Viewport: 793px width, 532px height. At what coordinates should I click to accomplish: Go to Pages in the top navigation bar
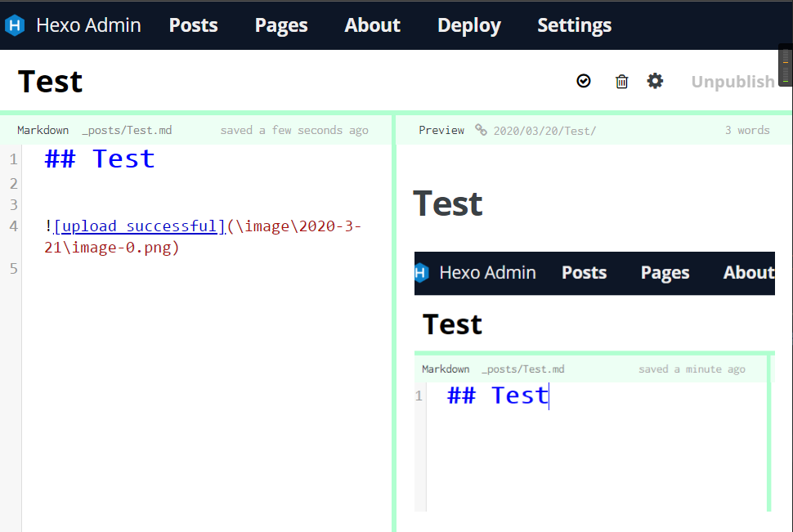(x=281, y=25)
